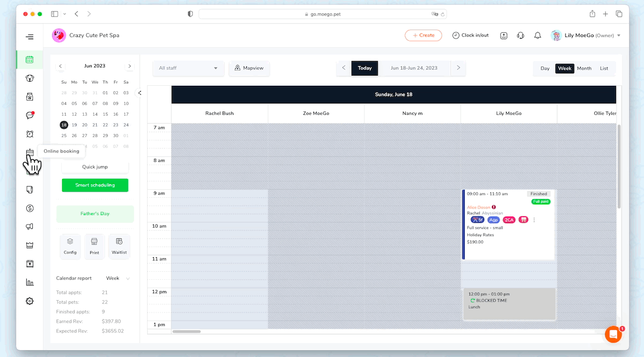Screen dimensions: 644x357
Task: Toggle the Safari sidebar button
Action: point(55,14)
